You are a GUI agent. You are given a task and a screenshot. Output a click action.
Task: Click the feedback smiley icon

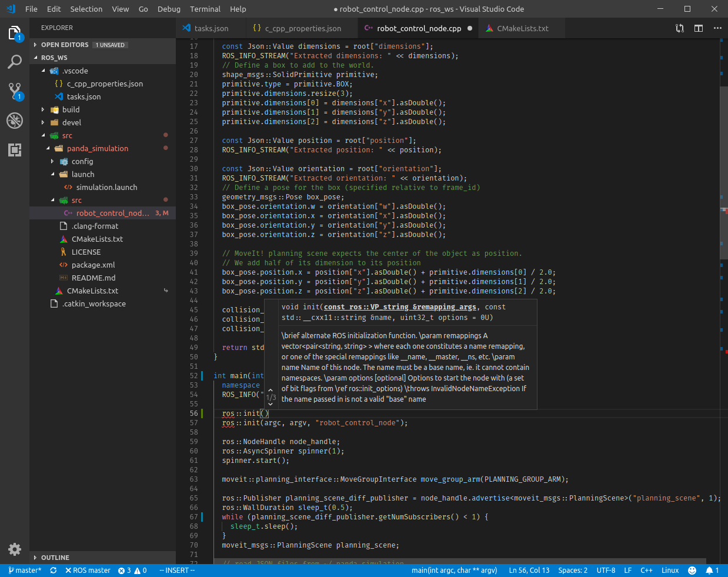[692, 571]
